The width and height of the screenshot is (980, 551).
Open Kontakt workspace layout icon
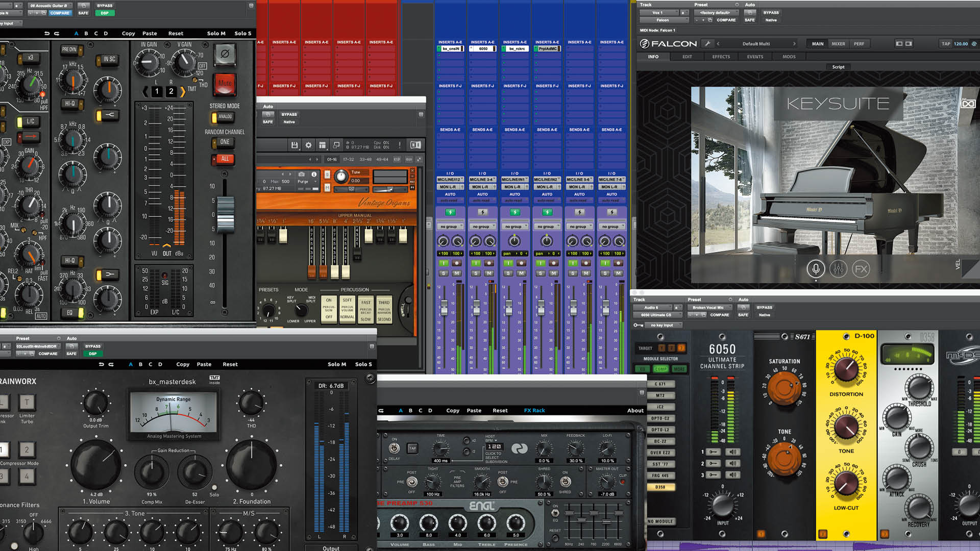point(322,145)
